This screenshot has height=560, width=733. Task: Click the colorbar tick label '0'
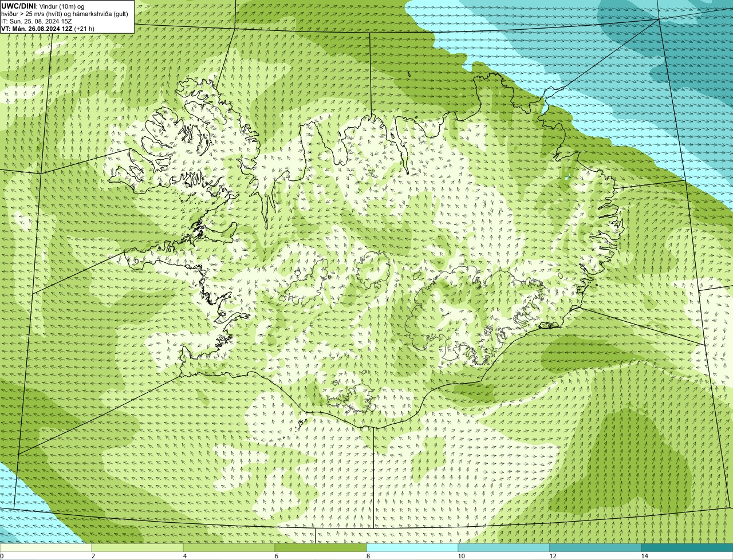[2, 556]
